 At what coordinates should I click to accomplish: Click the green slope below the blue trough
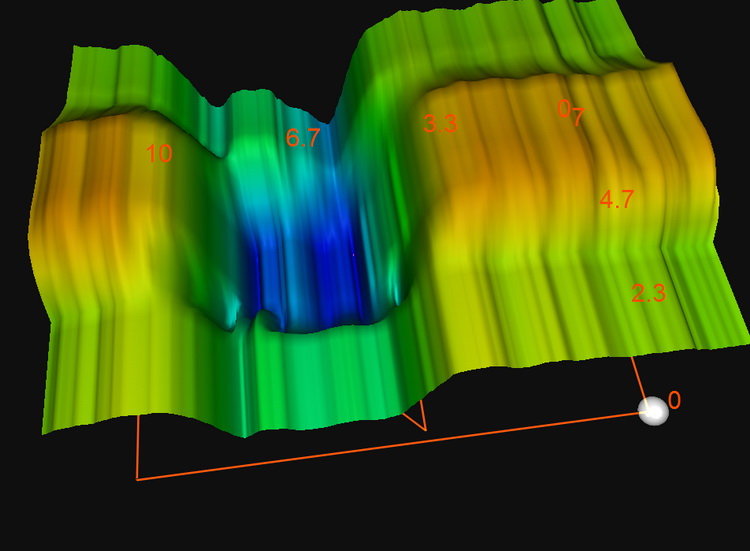(x=320, y=370)
